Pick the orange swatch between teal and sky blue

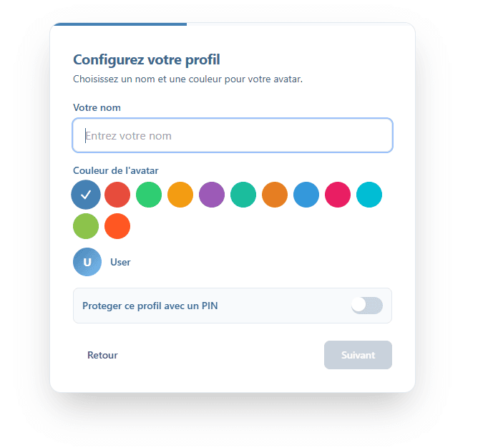(275, 195)
